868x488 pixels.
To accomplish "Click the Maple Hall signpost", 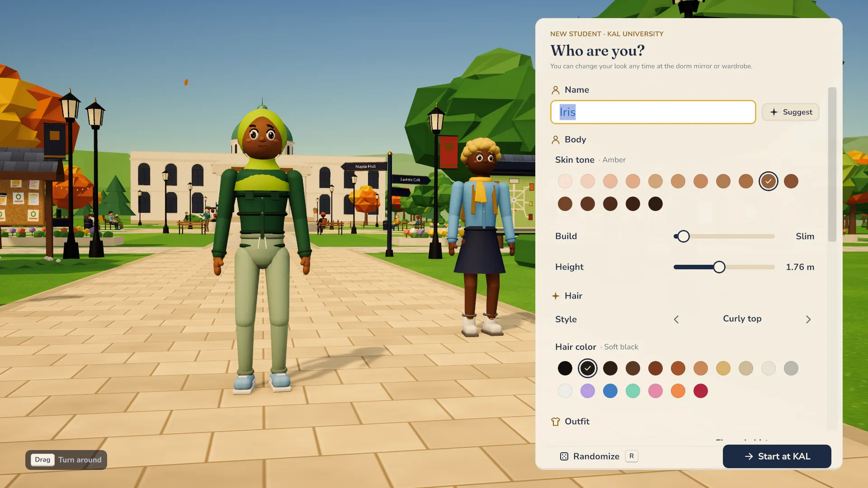I will coord(365,166).
